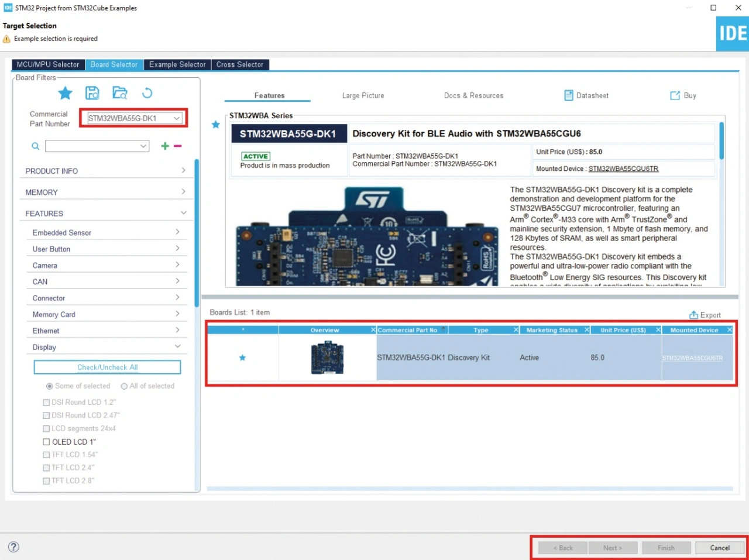Toggle favorite star in boards list row

point(242,358)
